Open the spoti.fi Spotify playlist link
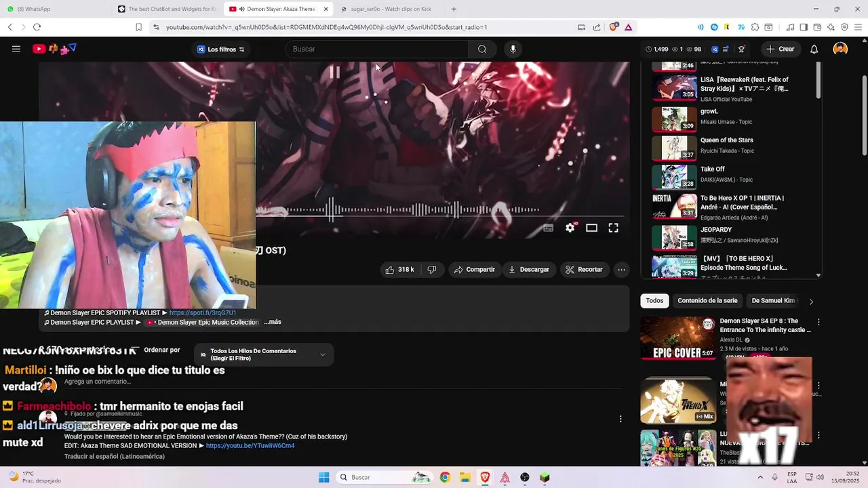The height and width of the screenshot is (488, 868). tap(203, 313)
